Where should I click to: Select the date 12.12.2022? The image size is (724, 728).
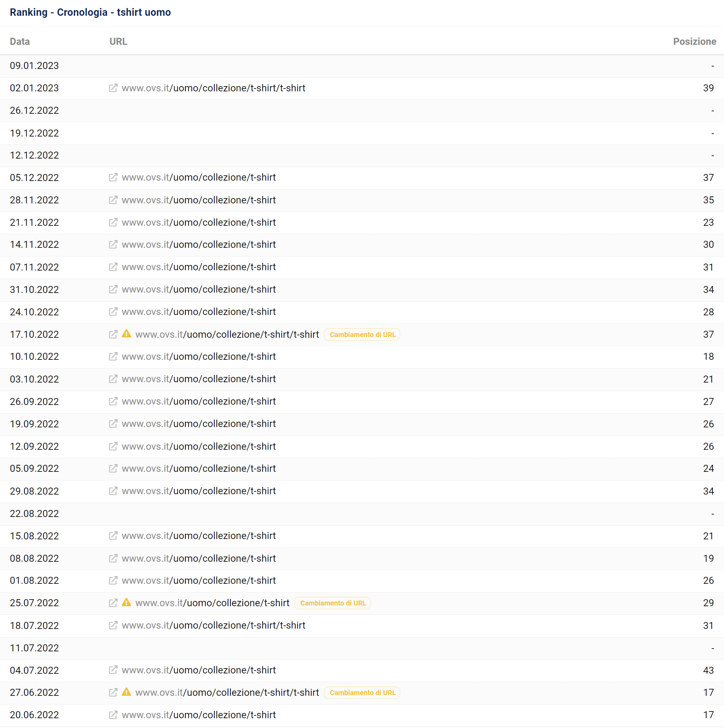coord(34,155)
